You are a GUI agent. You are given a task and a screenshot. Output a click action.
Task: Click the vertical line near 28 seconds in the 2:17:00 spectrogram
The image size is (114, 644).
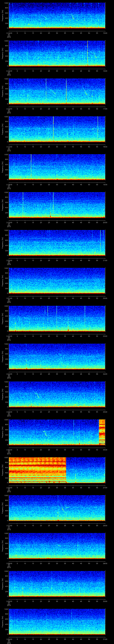point(53,129)
